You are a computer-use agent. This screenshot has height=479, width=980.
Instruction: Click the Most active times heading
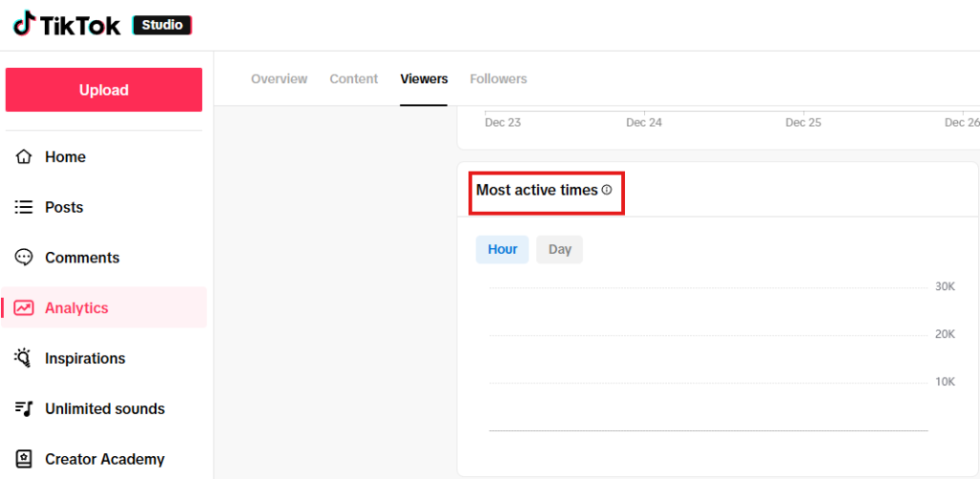(537, 190)
